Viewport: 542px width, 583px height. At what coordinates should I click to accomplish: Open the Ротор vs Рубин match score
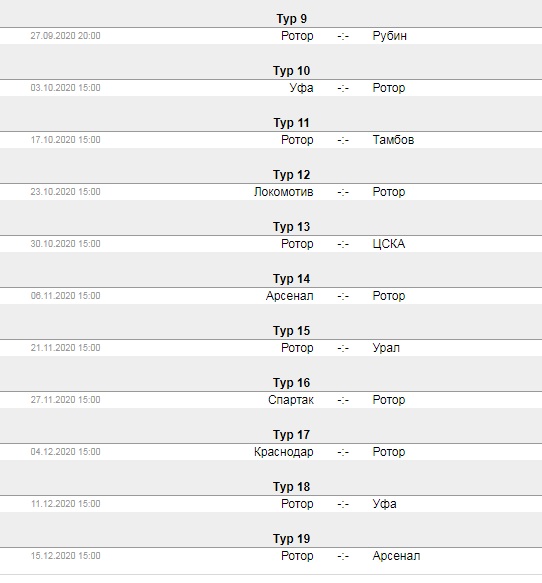343,36
